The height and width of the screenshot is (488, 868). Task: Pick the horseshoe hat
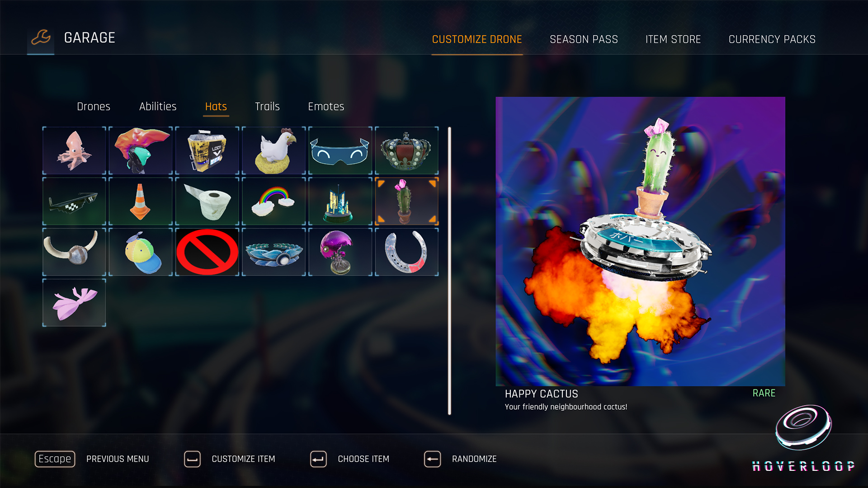[406, 252]
